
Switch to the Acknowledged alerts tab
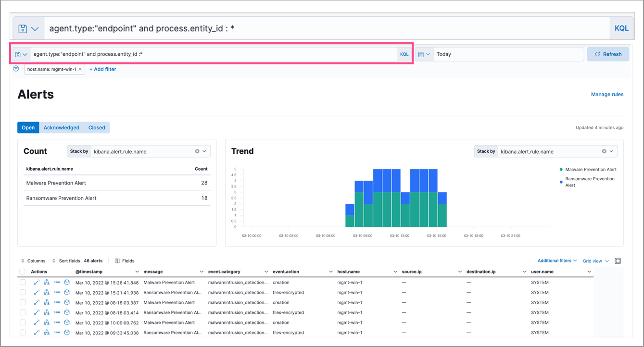point(61,127)
